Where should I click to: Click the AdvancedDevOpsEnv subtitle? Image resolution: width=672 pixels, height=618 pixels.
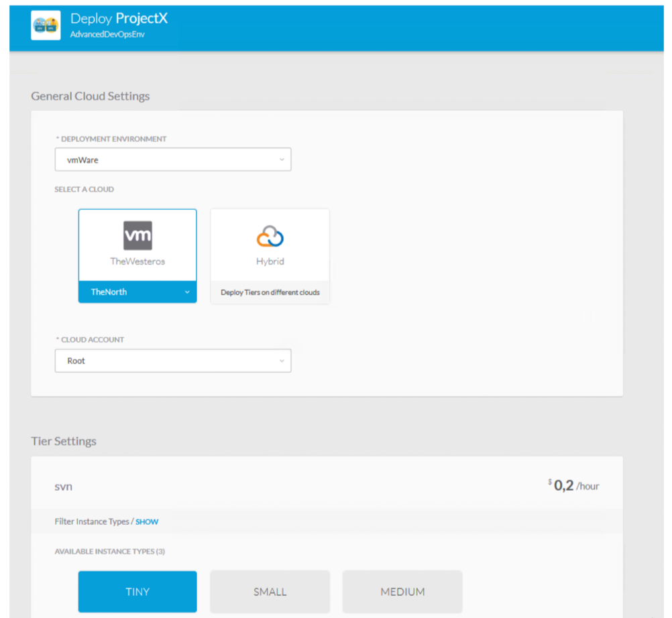pyautogui.click(x=107, y=34)
